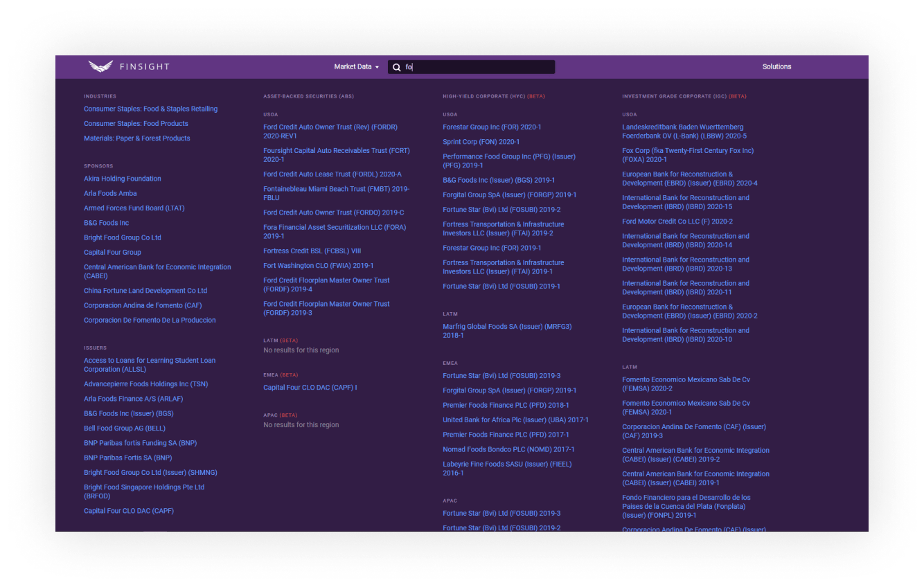This screenshot has height=587, width=924.
Task: Open Arla Foods Finance A/S (ARLAF)
Action: click(133, 399)
